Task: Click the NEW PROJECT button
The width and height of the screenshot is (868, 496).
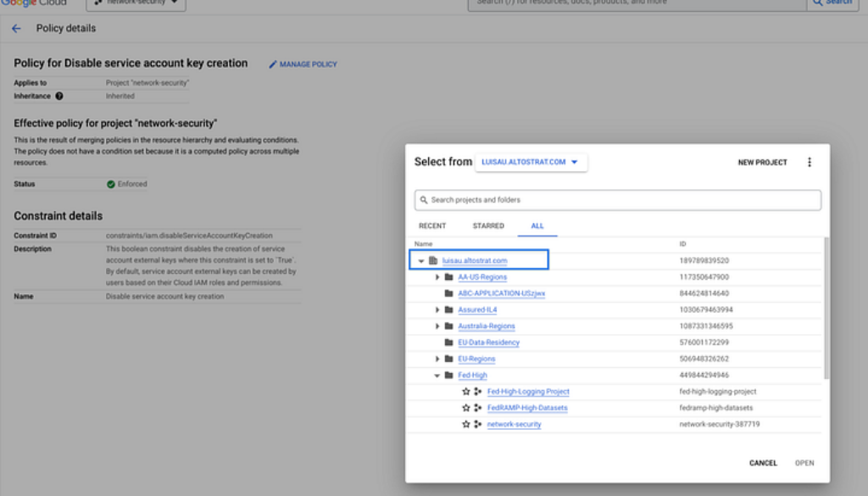Action: pos(762,163)
